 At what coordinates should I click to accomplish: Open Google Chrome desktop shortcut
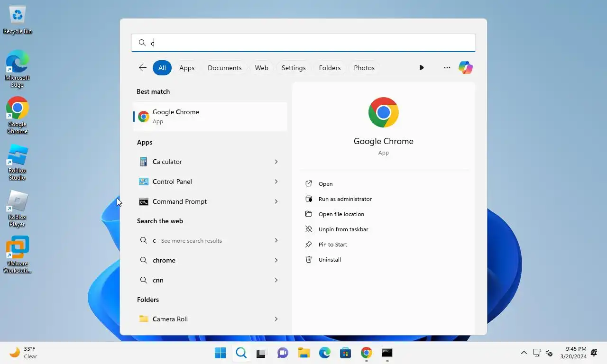tap(18, 116)
